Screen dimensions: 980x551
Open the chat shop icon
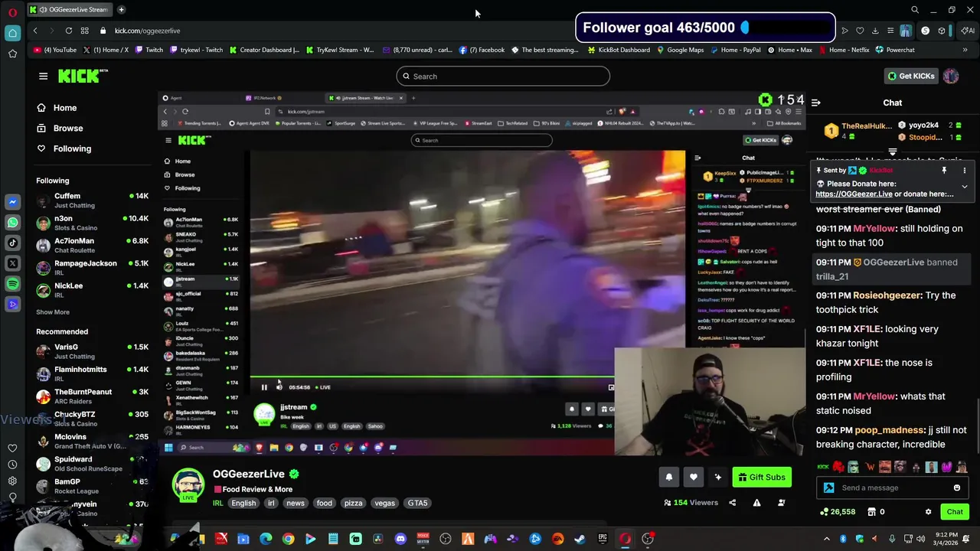pos(871,512)
